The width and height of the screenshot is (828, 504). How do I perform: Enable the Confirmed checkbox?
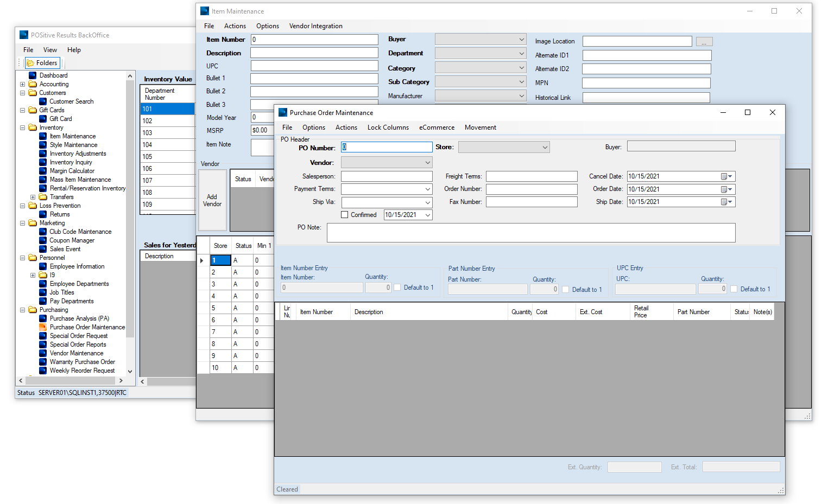click(344, 215)
